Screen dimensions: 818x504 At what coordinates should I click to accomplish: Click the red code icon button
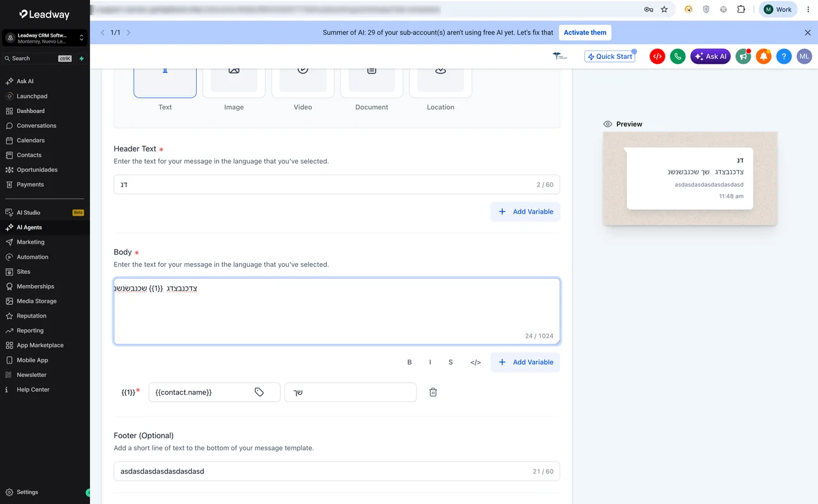coord(657,56)
